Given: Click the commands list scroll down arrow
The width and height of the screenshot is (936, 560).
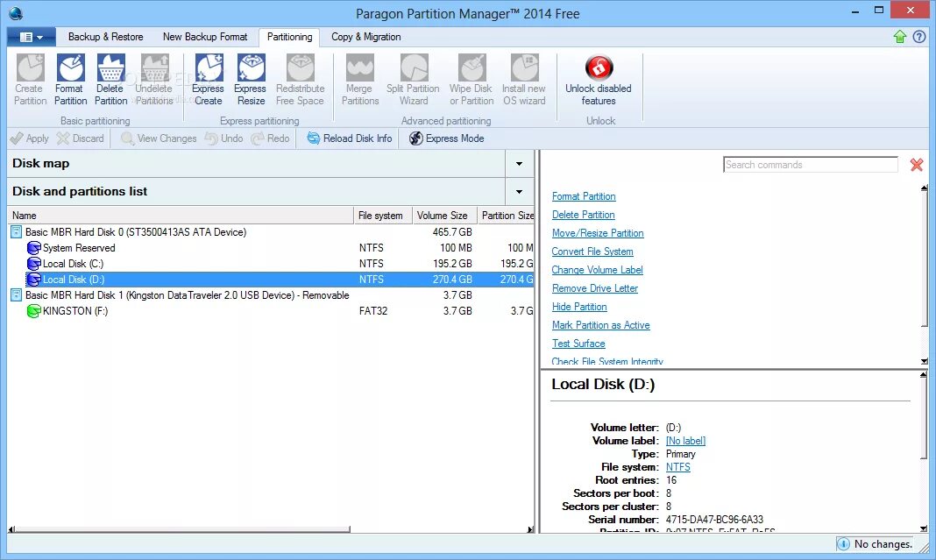Looking at the screenshot, I should point(924,361).
